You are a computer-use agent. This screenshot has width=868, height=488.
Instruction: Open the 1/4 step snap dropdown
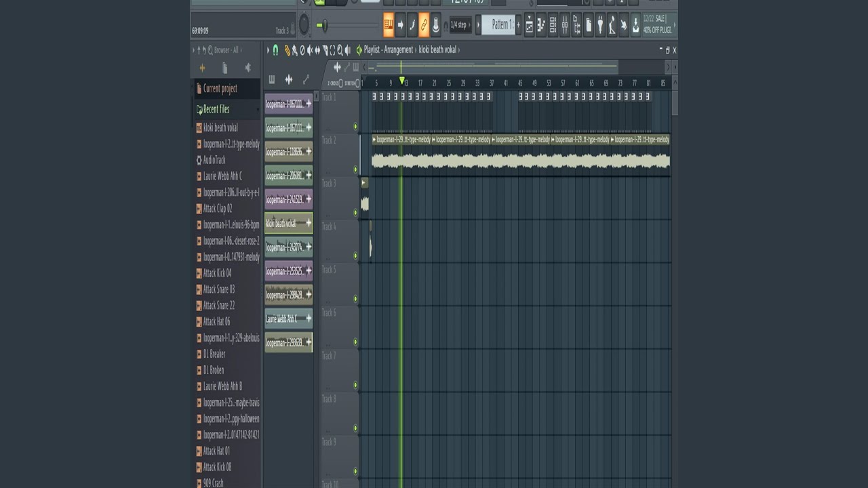460,25
